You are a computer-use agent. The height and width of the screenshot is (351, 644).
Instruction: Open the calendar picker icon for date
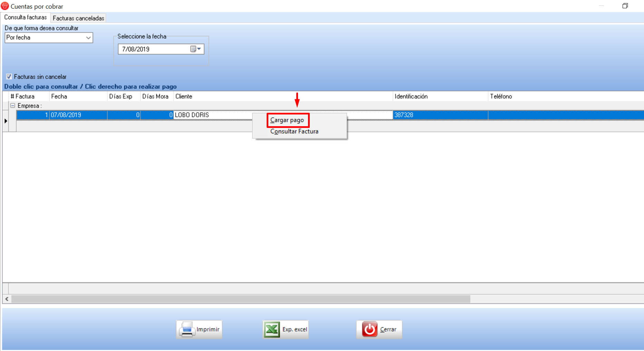(195, 49)
